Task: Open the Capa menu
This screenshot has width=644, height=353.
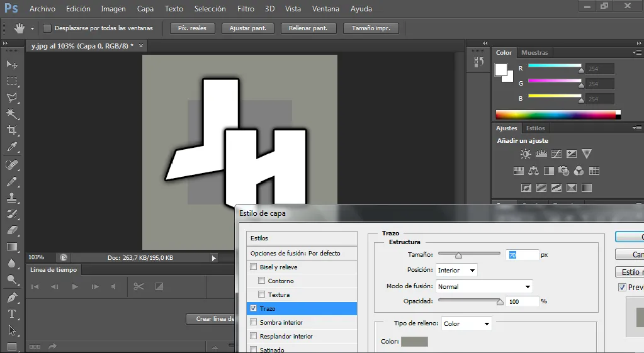Action: pos(145,9)
